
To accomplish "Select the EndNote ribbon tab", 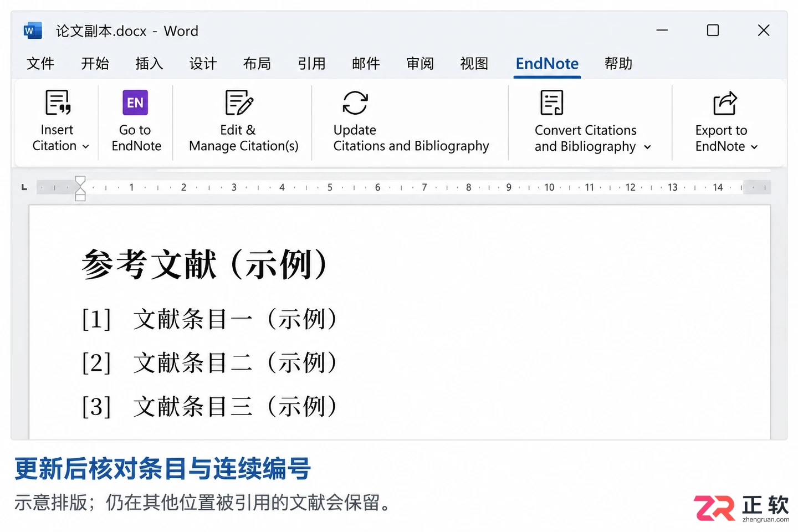I will (547, 64).
